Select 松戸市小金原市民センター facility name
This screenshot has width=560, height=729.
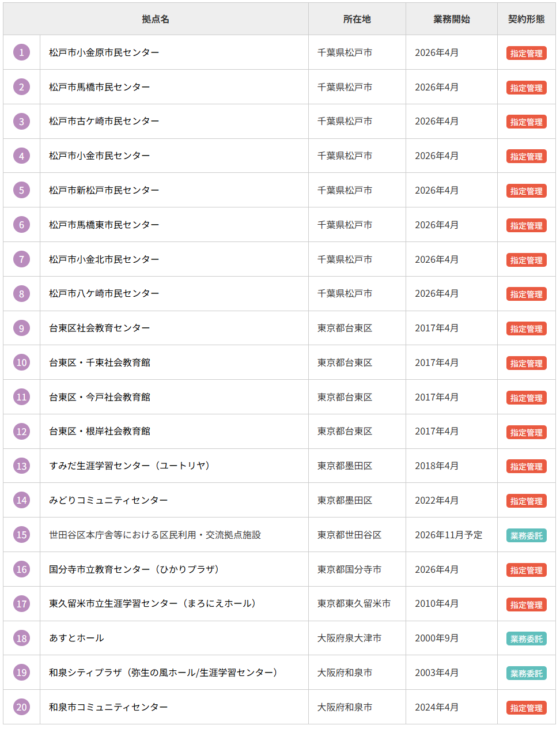tap(104, 52)
